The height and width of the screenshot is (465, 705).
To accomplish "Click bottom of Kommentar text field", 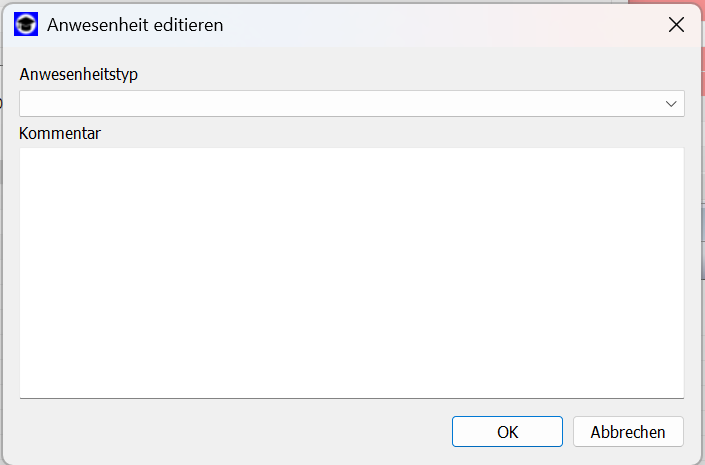I will 352,391.
